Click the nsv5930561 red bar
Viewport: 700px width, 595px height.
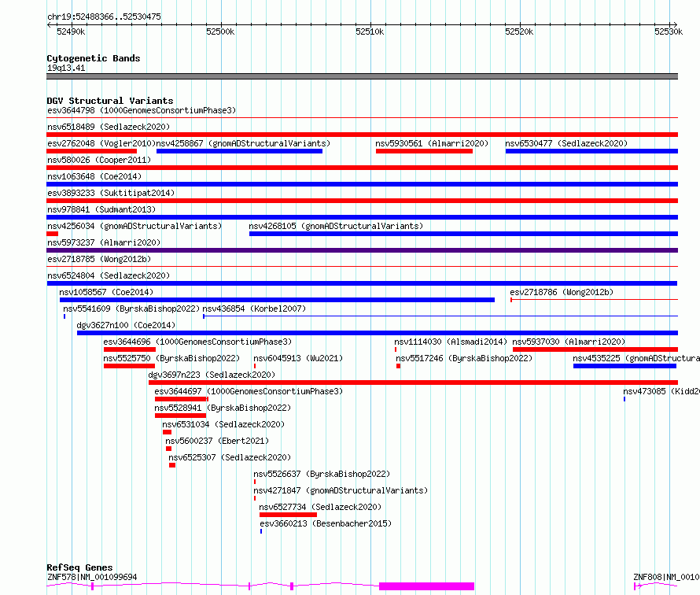point(424,151)
